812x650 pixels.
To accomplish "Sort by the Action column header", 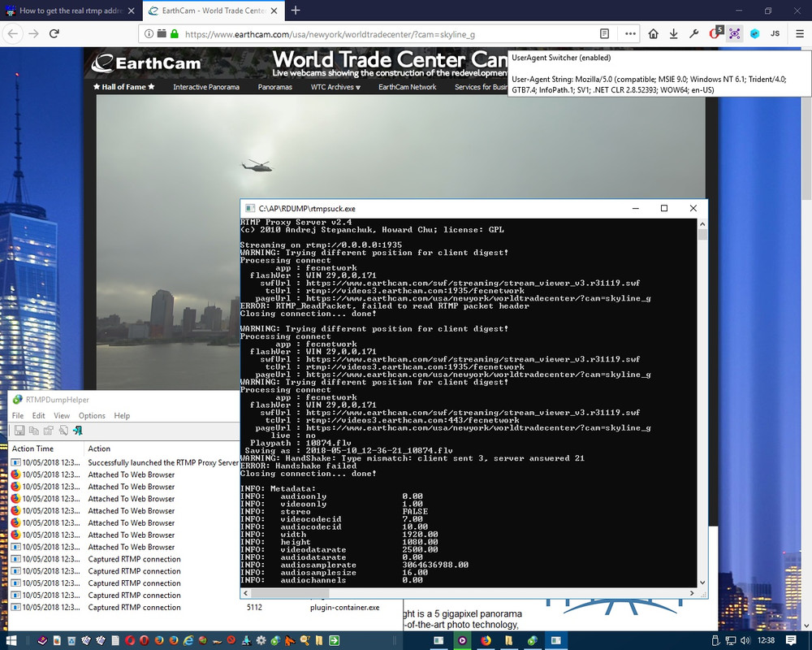I will (162, 448).
